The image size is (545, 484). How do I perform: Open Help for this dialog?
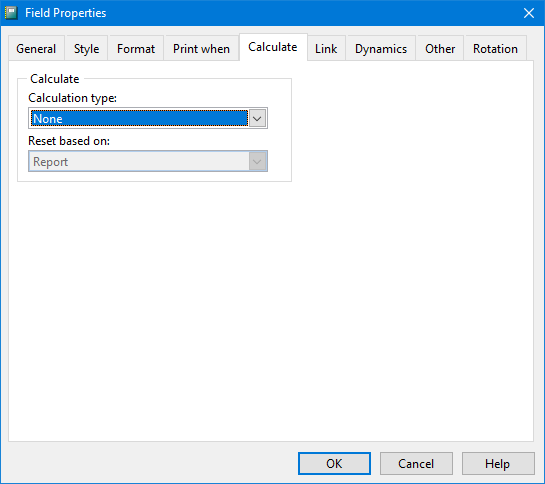click(498, 463)
